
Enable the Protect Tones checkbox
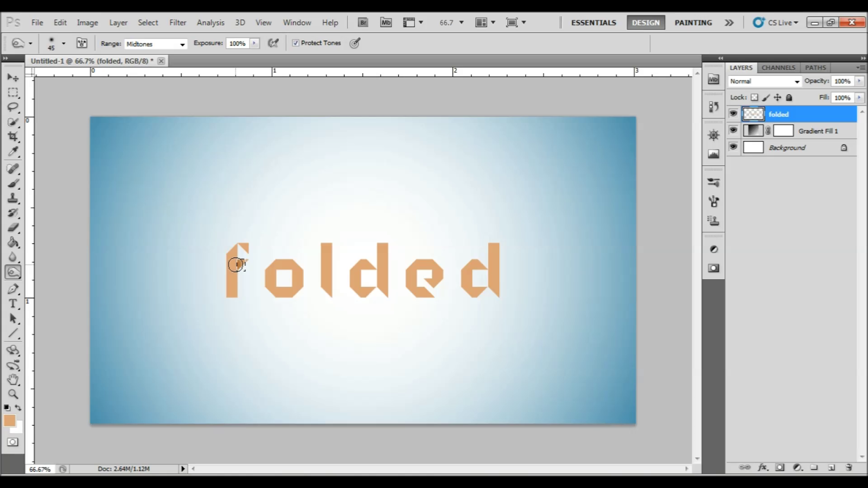tap(296, 42)
